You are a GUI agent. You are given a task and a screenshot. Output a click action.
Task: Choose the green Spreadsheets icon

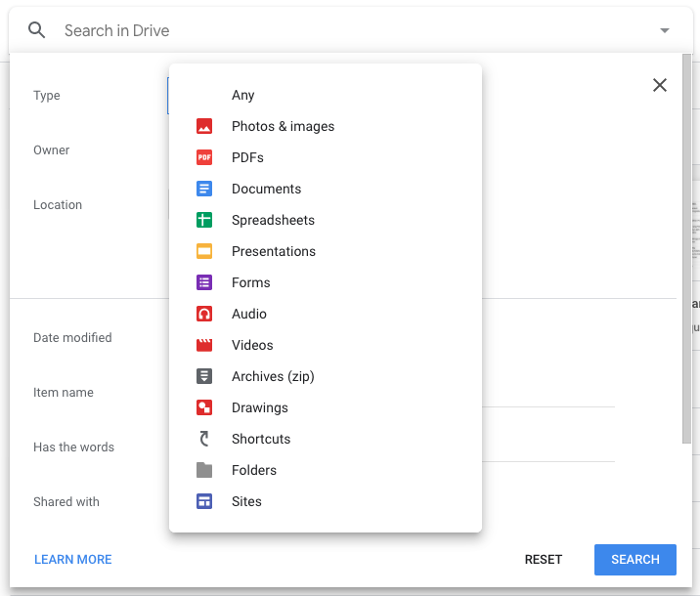[204, 220]
